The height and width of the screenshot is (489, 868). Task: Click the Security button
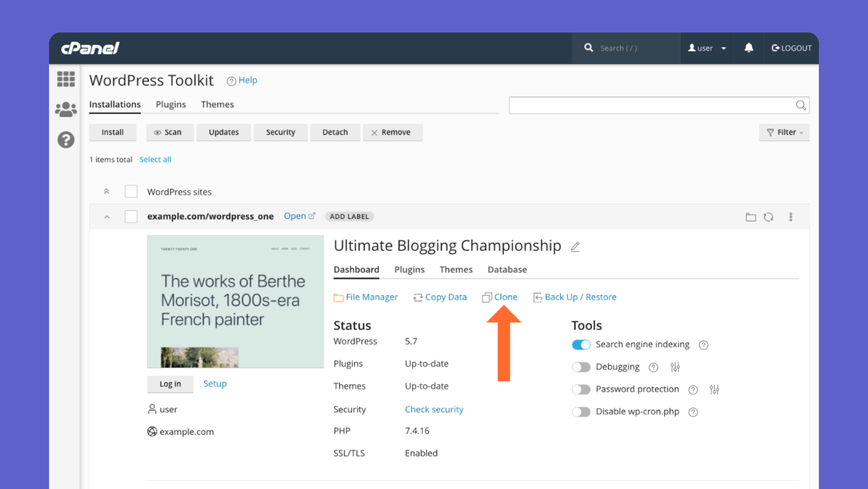click(x=281, y=132)
